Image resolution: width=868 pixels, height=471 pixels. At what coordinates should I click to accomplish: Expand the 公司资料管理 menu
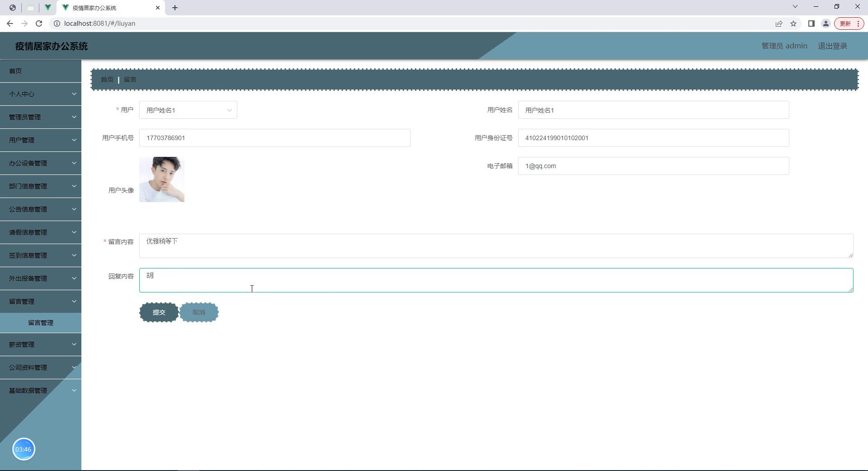coord(41,367)
